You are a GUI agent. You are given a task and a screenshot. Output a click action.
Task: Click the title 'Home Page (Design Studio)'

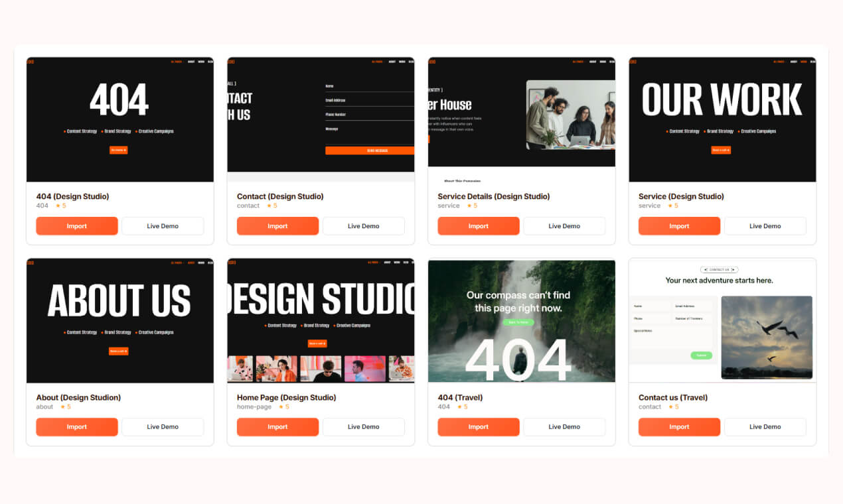coord(287,398)
